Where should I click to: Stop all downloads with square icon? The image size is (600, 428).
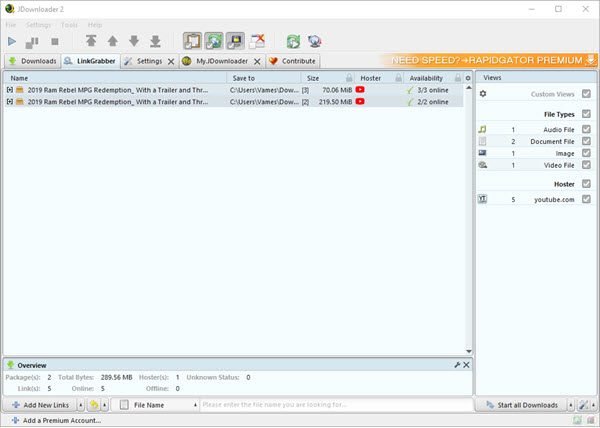coord(55,41)
